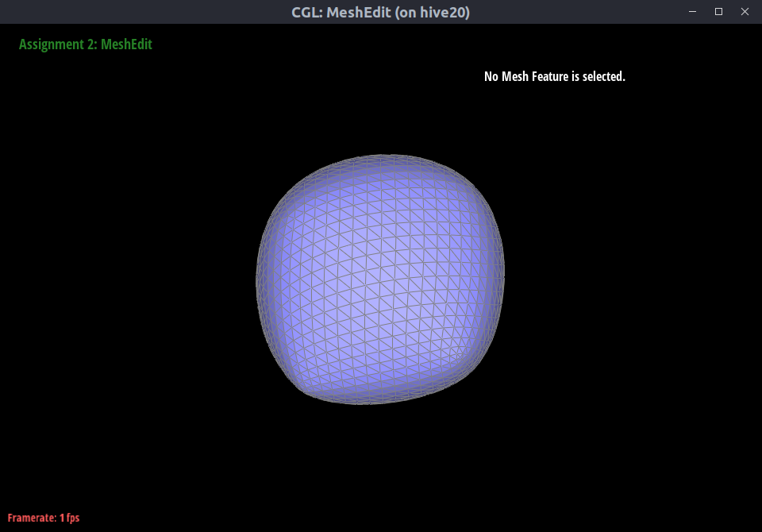Click the green "Assignment 2: MeshEdit" heading
The height and width of the screenshot is (532, 762).
point(85,44)
